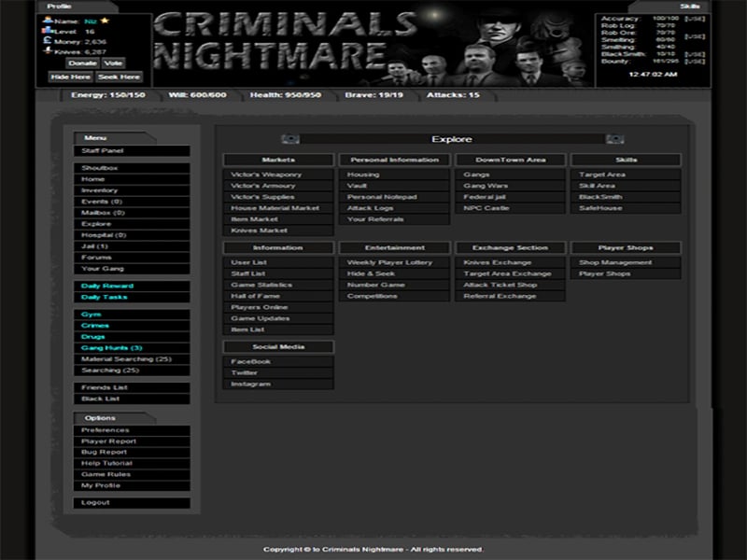Click the gold star beside Niz
The width and height of the screenshot is (747, 560).
point(106,21)
